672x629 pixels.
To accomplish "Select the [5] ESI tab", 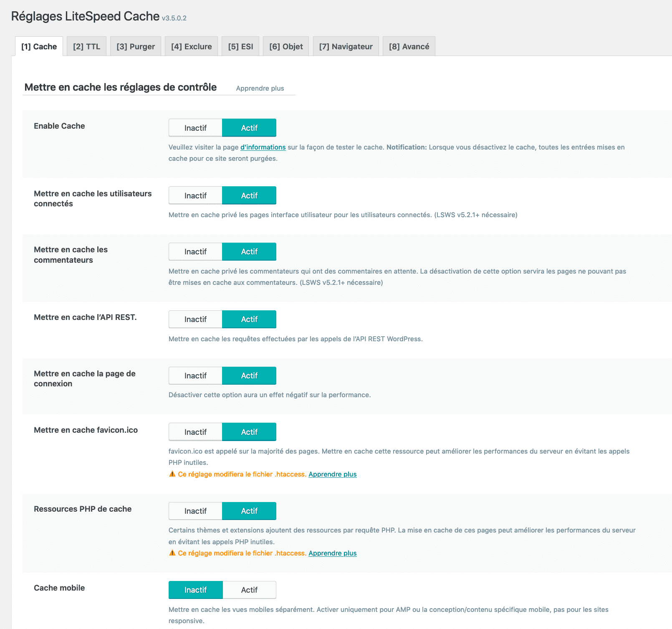I will tap(240, 46).
